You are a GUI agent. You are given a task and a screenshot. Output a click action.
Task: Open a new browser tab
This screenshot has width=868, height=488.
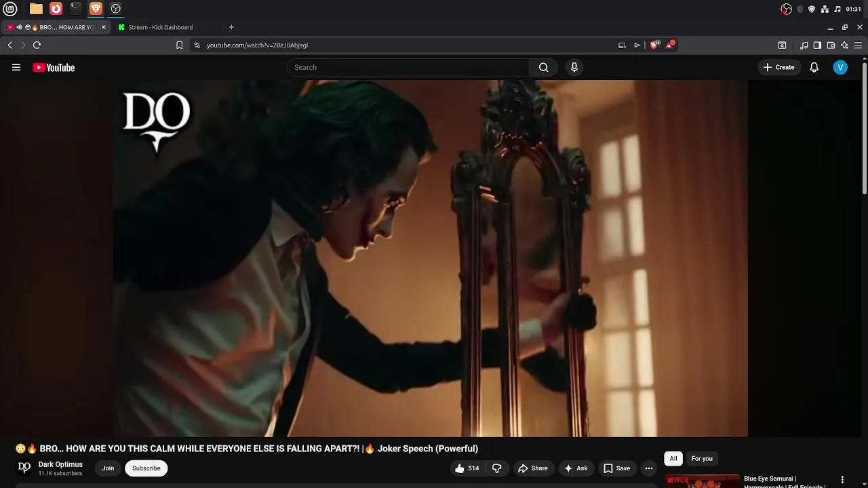231,27
